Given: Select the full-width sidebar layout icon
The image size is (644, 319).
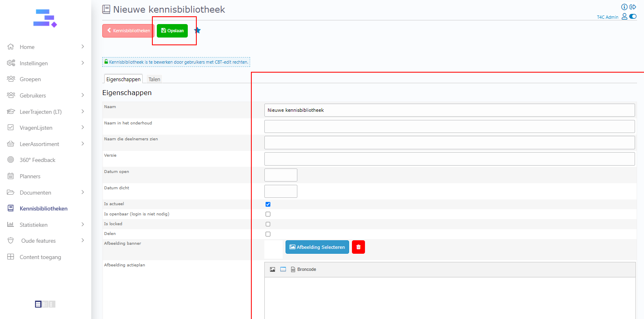Looking at the screenshot, I should 38,304.
